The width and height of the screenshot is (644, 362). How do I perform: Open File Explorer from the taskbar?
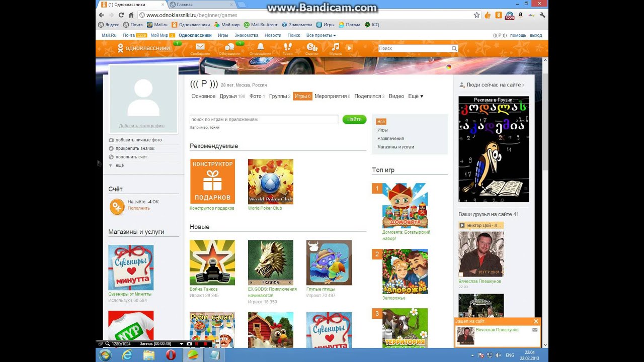pyautogui.click(x=149, y=355)
